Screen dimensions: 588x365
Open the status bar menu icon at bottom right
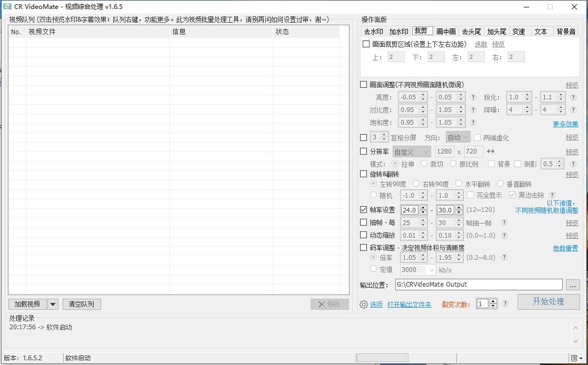[576, 358]
